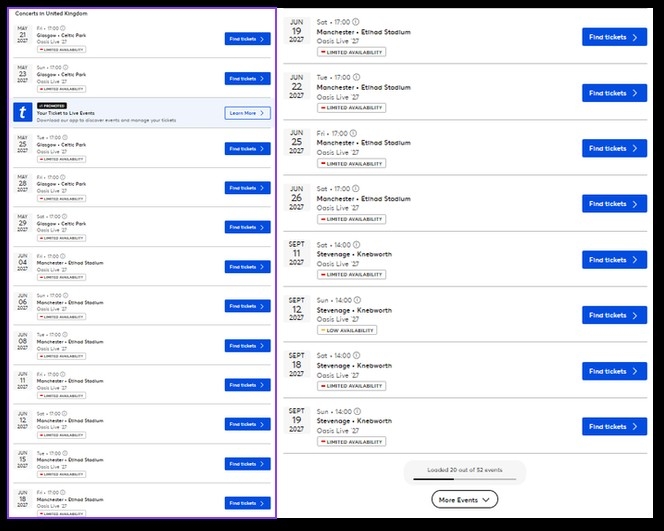Find tickets for Sept 12 Knebworth

pos(614,315)
